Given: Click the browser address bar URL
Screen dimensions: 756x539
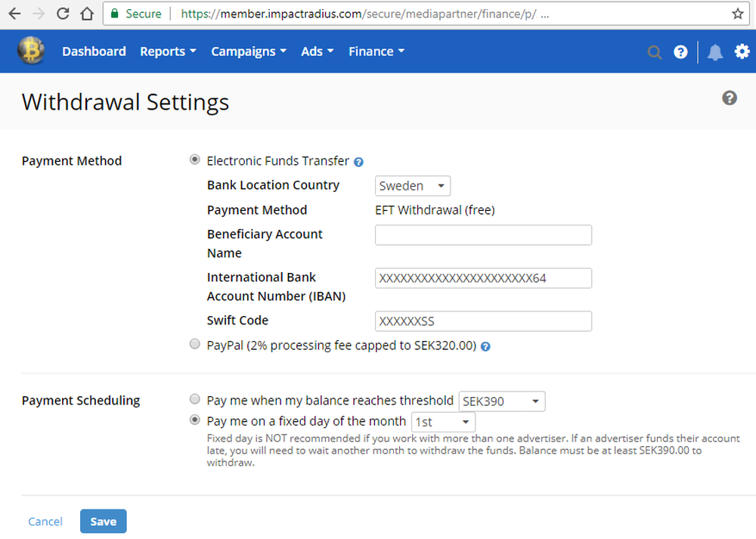Looking at the screenshot, I should pos(364,14).
